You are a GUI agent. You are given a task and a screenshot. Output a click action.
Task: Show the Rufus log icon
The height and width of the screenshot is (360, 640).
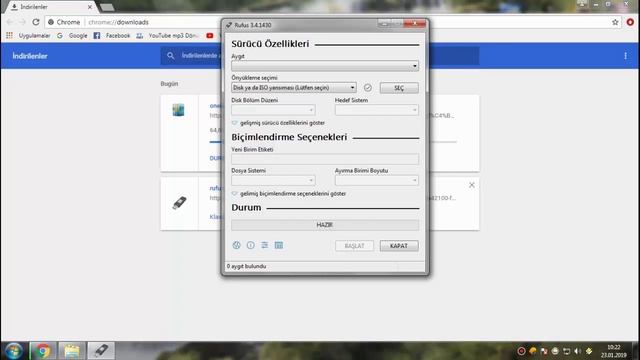pos(279,245)
